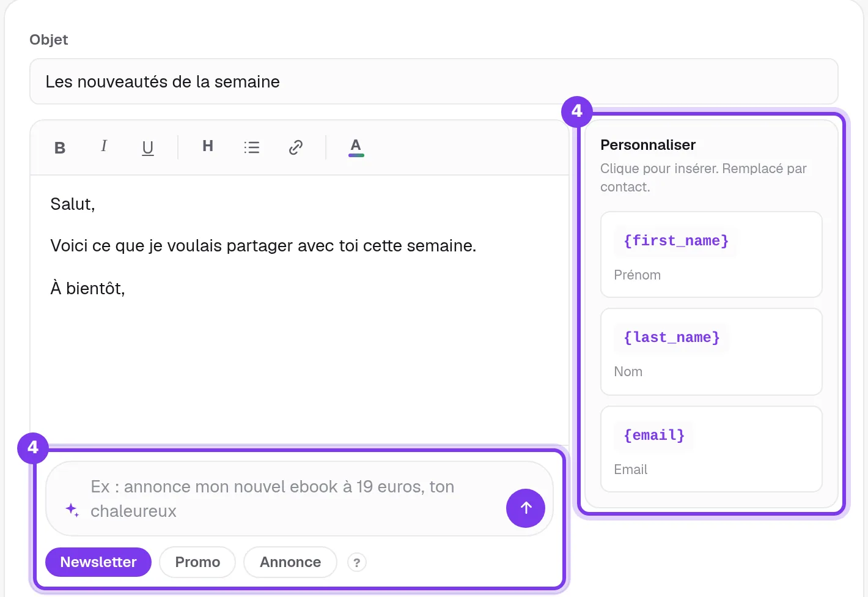Click the line 'Voici ce que je voulais partager'

click(263, 246)
